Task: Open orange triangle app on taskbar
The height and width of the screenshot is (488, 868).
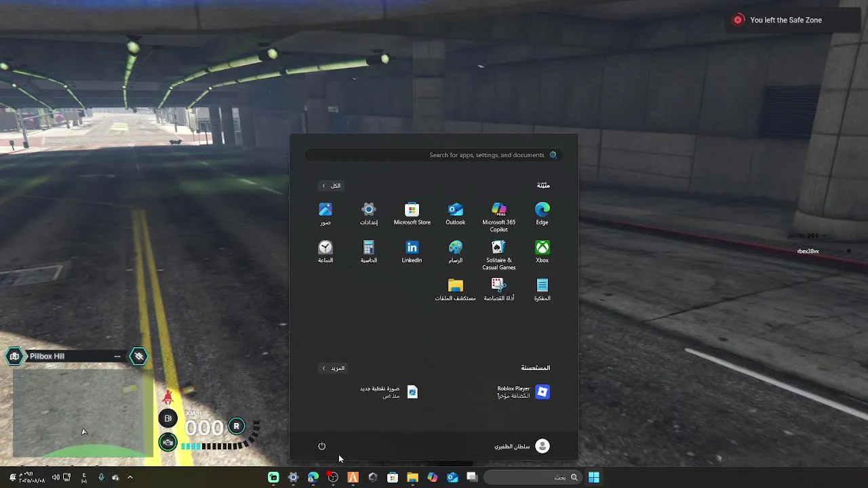Action: [353, 477]
